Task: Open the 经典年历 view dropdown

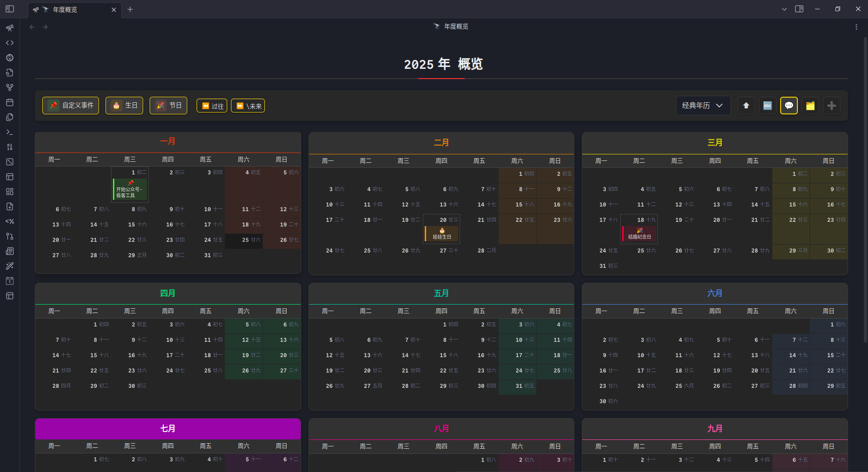Action: 703,106
